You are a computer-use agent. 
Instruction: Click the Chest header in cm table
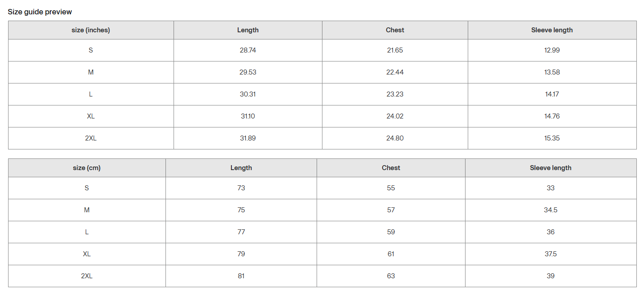391,168
